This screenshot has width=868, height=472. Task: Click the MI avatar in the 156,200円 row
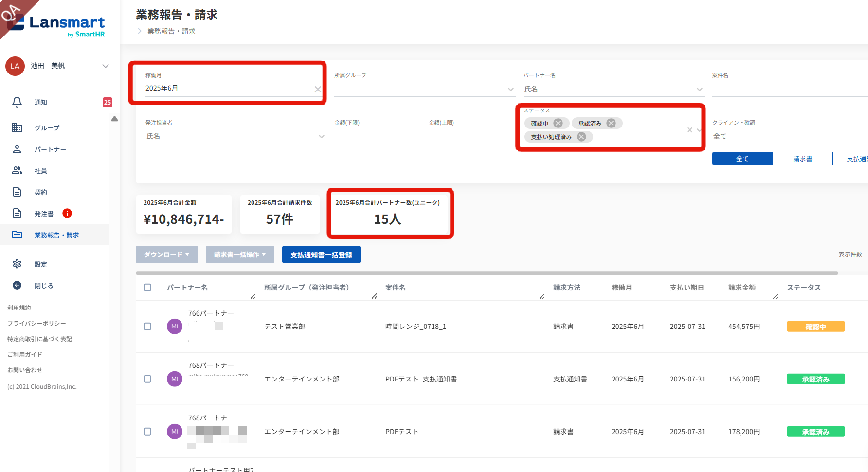click(175, 379)
